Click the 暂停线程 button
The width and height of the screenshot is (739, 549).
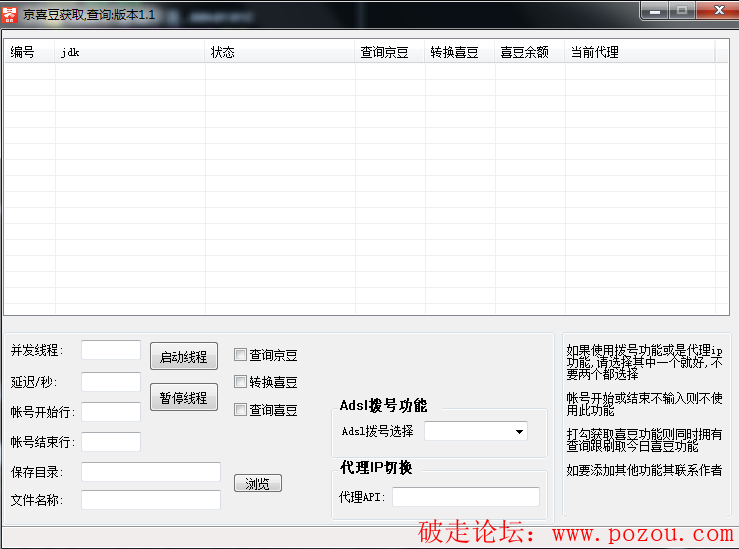click(184, 397)
